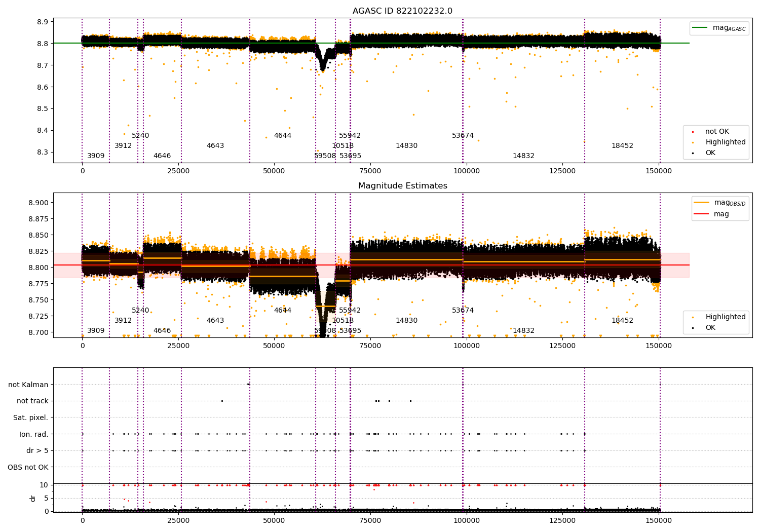This screenshot has width=760, height=532.
Task: Click obsid label 55942 in AGASC ID plot
Action: tap(350, 135)
